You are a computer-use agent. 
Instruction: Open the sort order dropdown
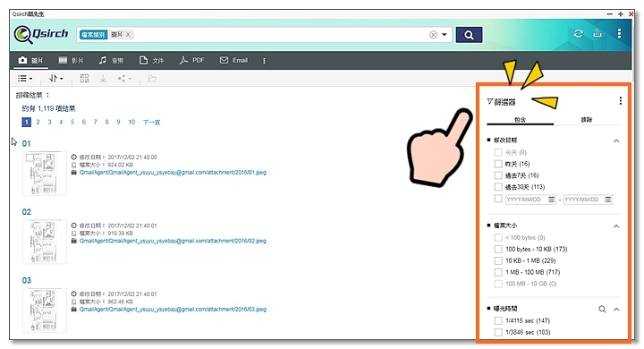(56, 78)
